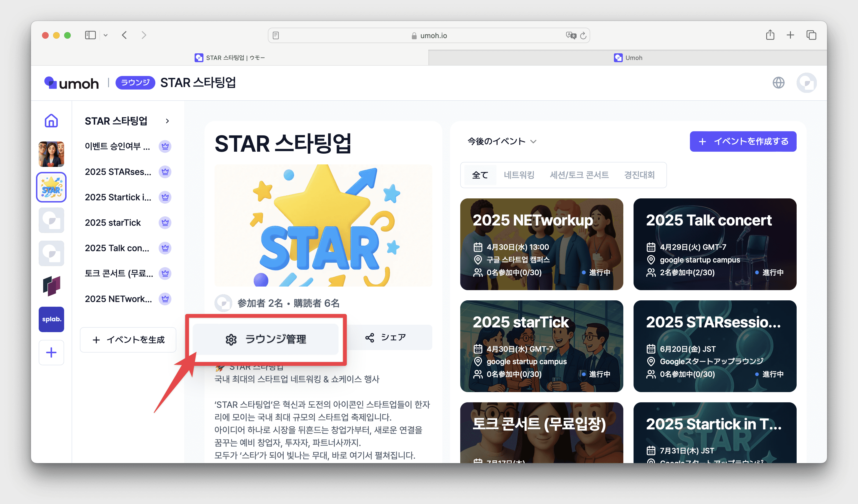Select the 네트워킹 filter tab
858x504 pixels.
pos(519,175)
